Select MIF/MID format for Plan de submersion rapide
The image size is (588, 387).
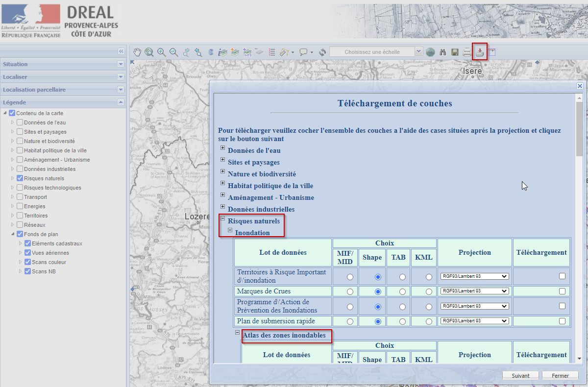click(x=350, y=321)
